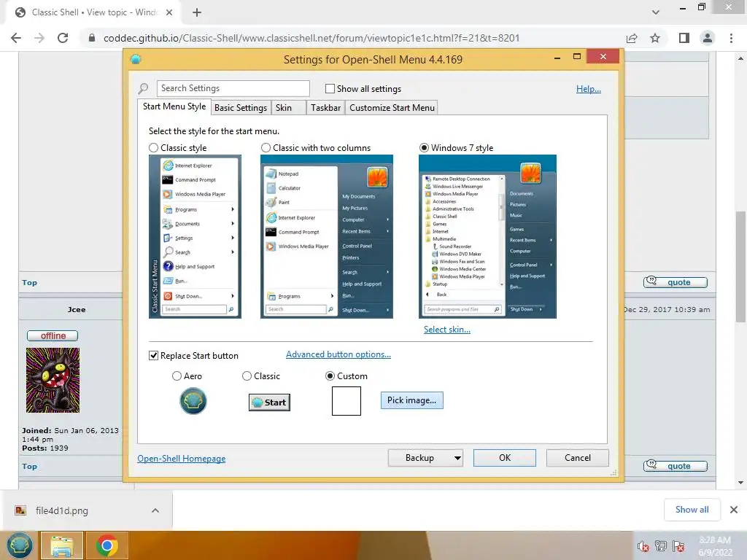Open a new browser tab

click(197, 12)
